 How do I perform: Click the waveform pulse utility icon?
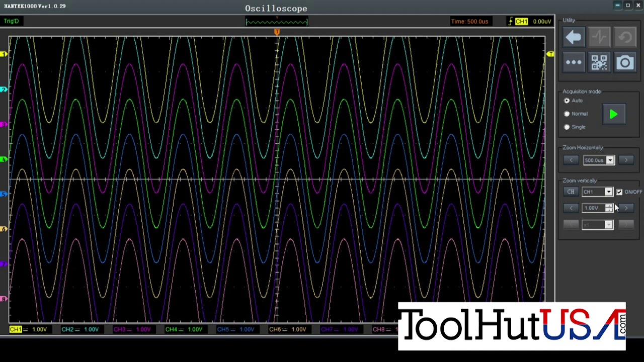[x=599, y=37]
